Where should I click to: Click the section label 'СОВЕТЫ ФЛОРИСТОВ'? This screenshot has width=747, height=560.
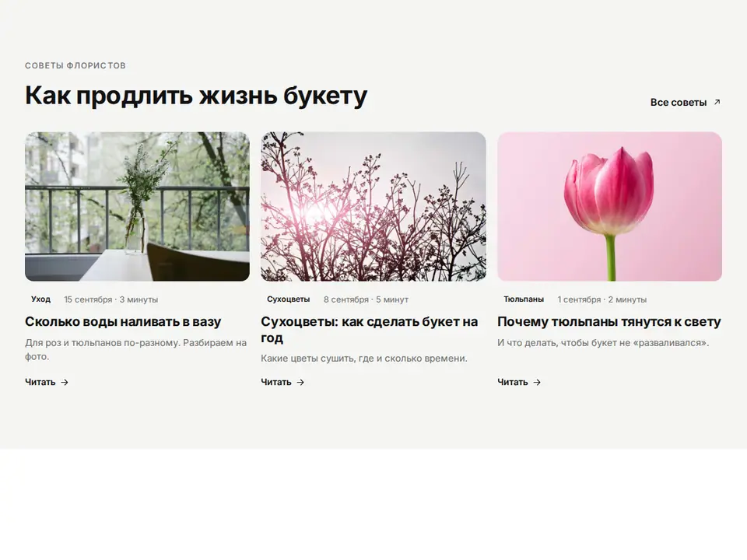(x=75, y=65)
